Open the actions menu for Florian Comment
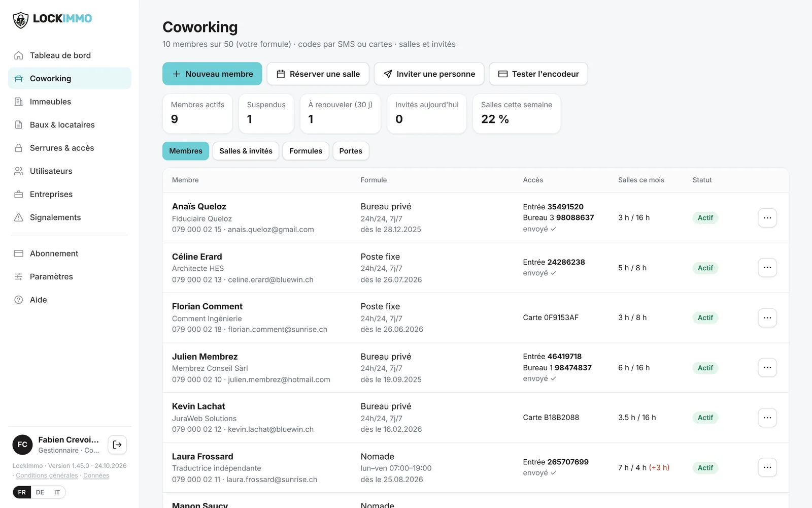This screenshot has height=508, width=812. click(x=767, y=317)
